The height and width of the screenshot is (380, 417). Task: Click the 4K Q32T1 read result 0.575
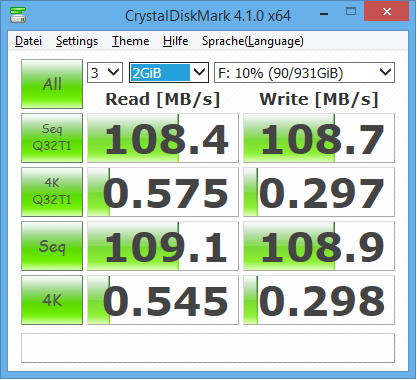163,192
